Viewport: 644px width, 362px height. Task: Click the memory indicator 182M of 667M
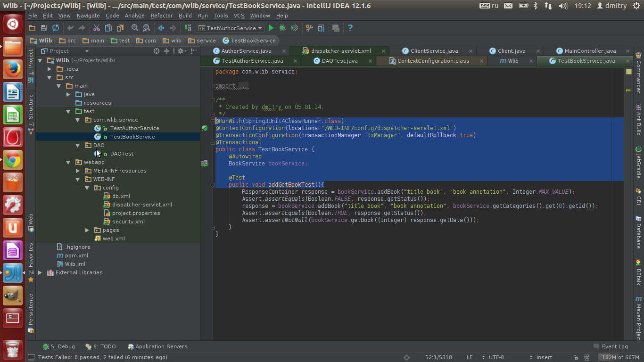click(x=620, y=357)
